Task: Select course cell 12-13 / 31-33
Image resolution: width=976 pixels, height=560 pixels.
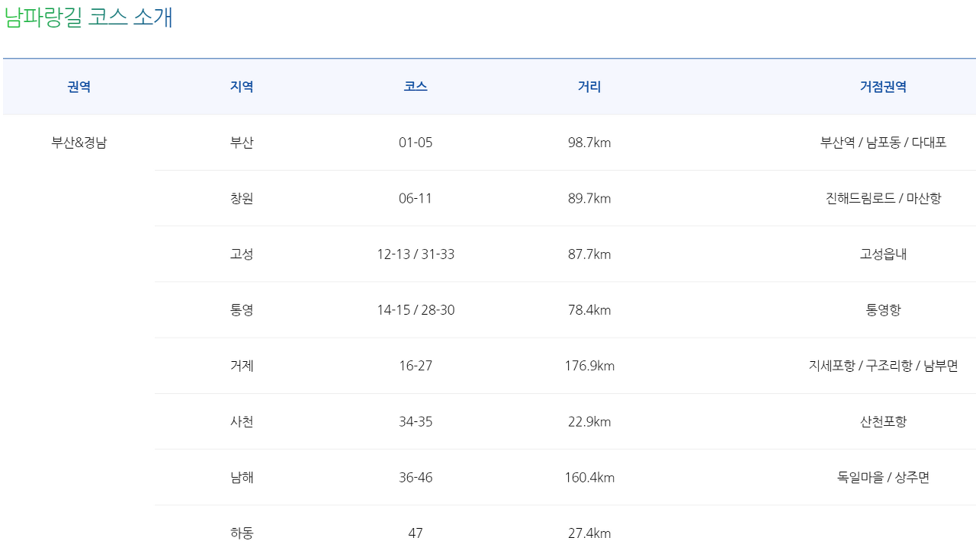Action: tap(416, 254)
